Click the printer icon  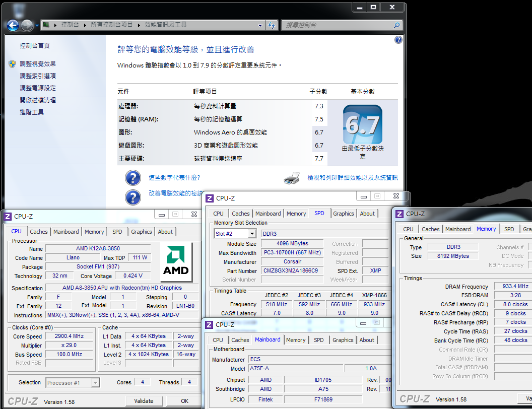(x=292, y=178)
